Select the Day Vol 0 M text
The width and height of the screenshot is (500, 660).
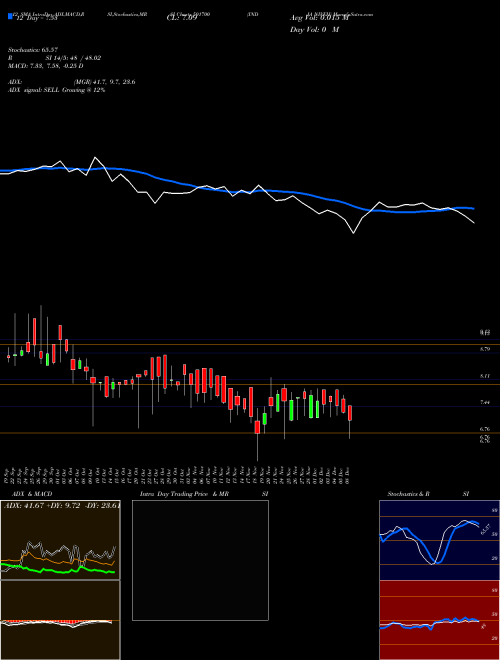tap(314, 29)
